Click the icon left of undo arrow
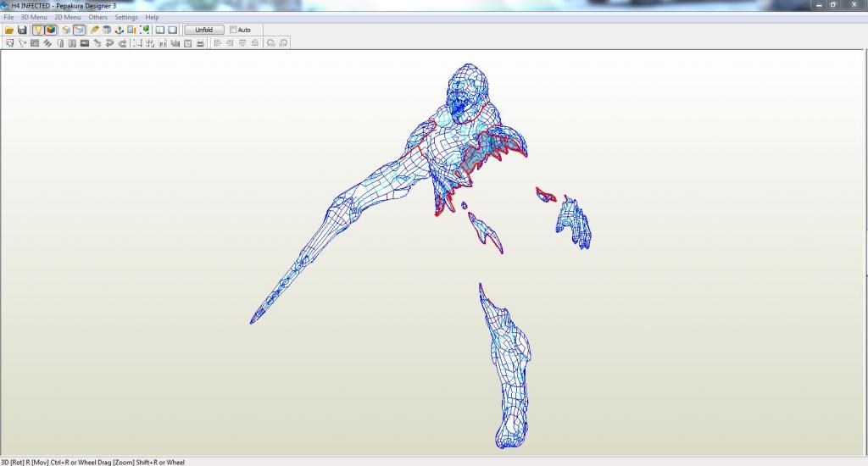The height and width of the screenshot is (466, 868). pyautogui.click(x=97, y=43)
